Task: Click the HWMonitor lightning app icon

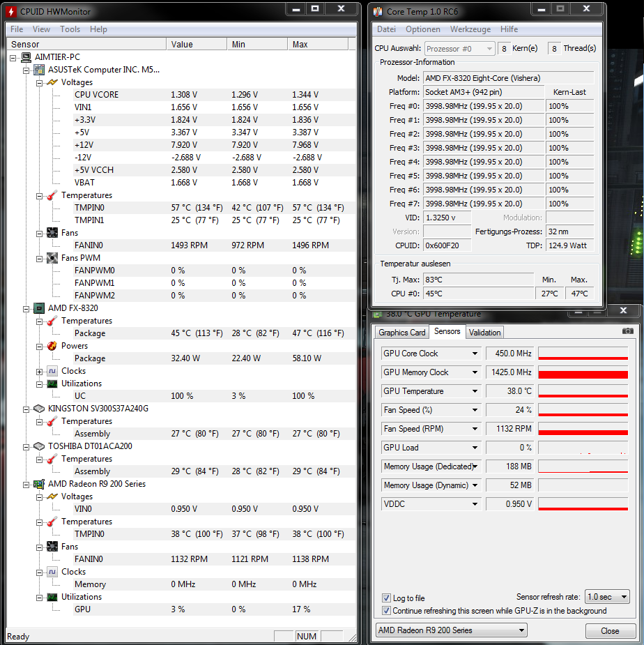Action: click(12, 11)
